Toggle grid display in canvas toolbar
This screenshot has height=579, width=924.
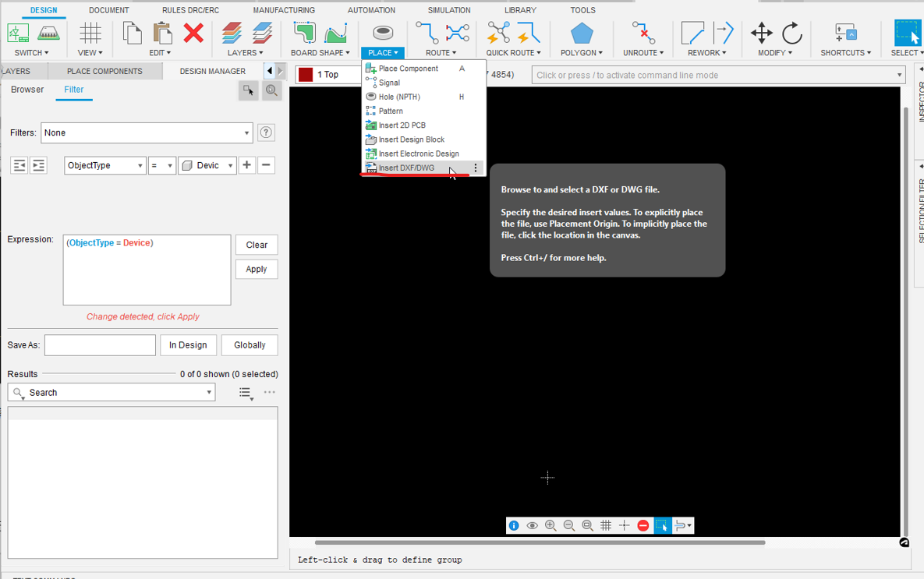(x=606, y=525)
